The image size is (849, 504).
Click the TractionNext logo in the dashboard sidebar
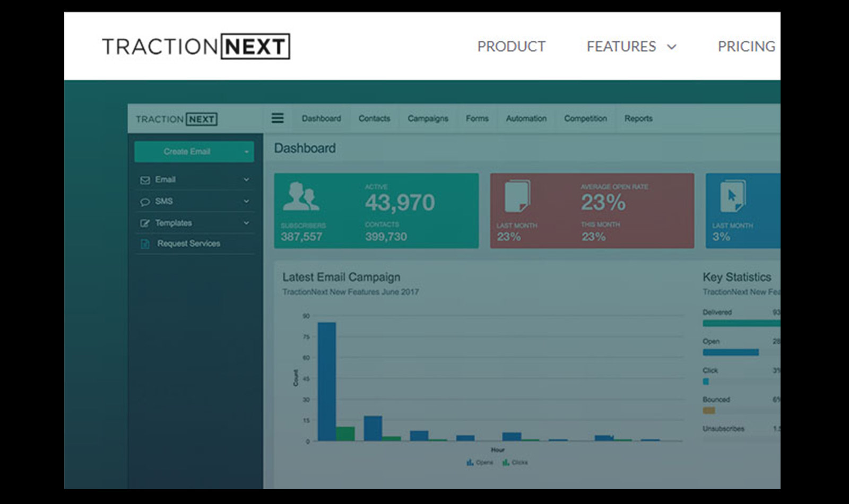(176, 119)
